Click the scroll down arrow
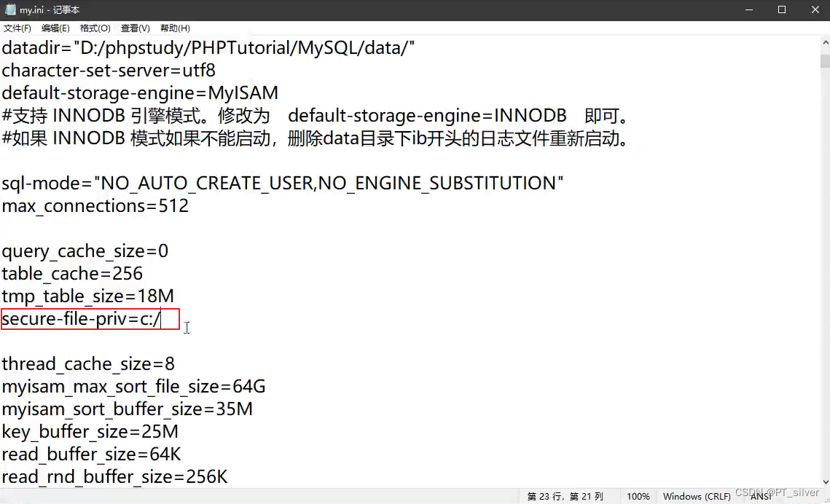830x504 pixels. [825, 482]
